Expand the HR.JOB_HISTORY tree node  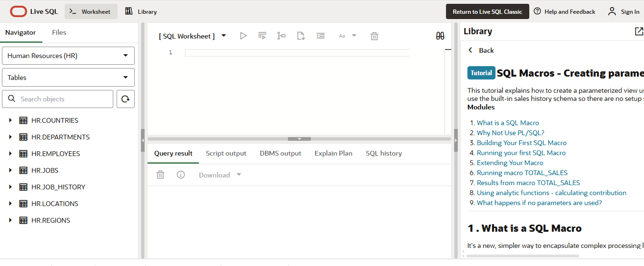(10, 187)
